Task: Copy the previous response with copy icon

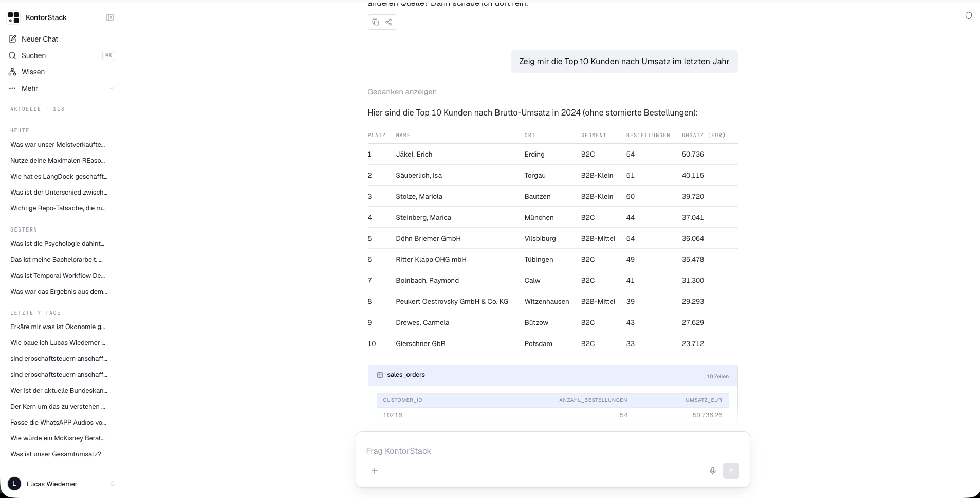Action: coord(376,22)
